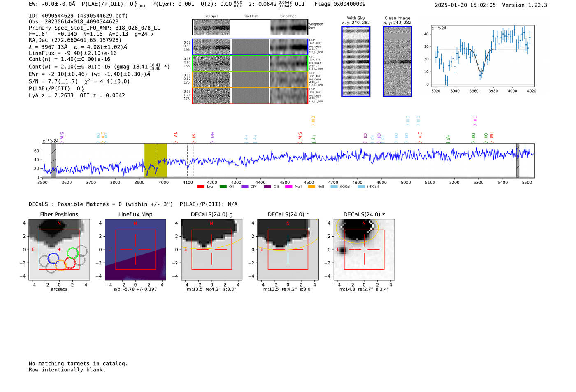Click the hatched gray region near 3550 Å
Screen dimensions: 576x392
point(53,160)
